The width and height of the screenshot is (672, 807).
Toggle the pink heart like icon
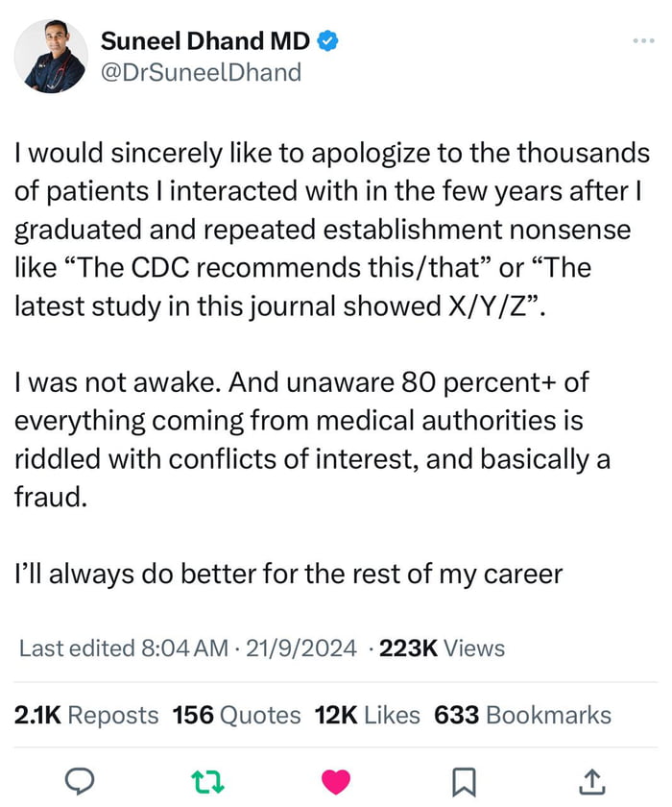(x=335, y=781)
